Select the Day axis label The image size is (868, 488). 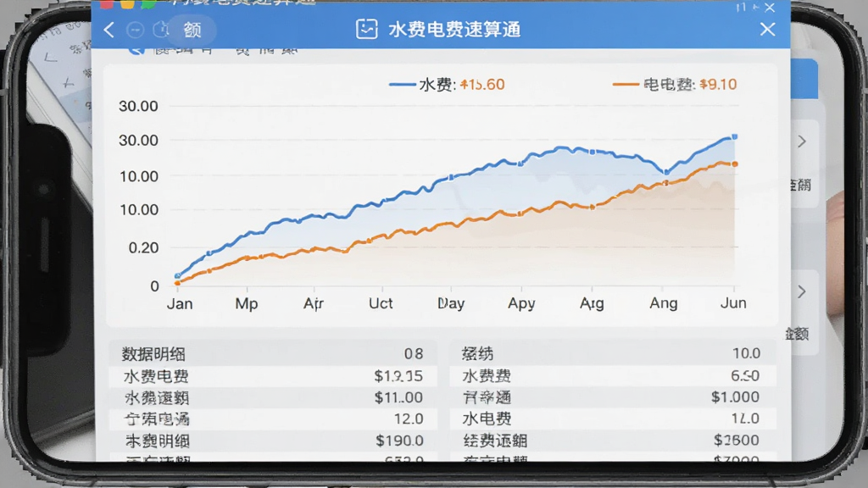pyautogui.click(x=451, y=303)
